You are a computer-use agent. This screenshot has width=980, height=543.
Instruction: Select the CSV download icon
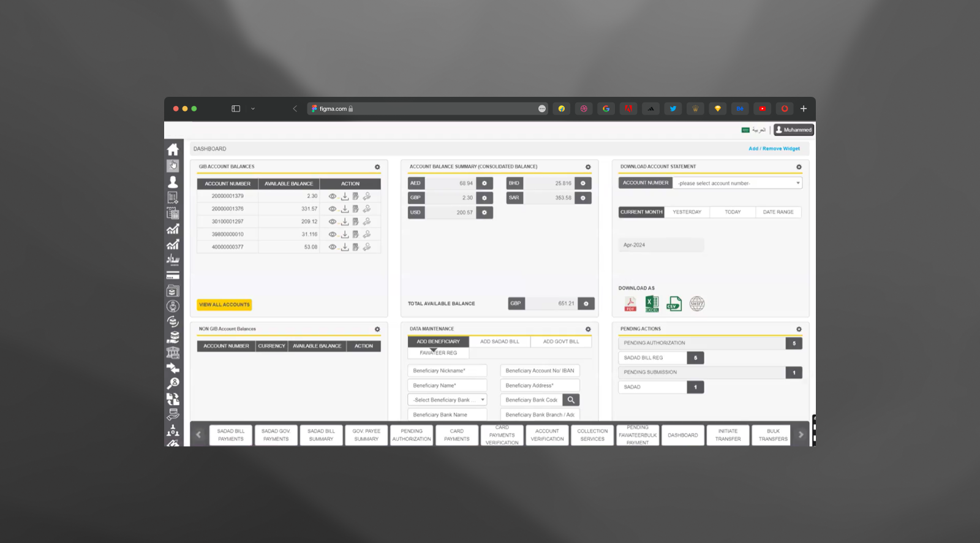point(674,304)
